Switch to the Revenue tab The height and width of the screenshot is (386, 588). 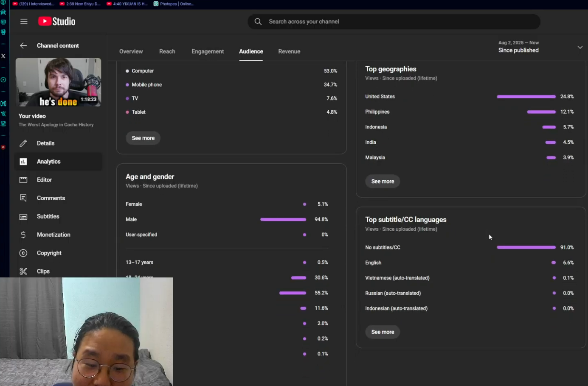pos(289,51)
